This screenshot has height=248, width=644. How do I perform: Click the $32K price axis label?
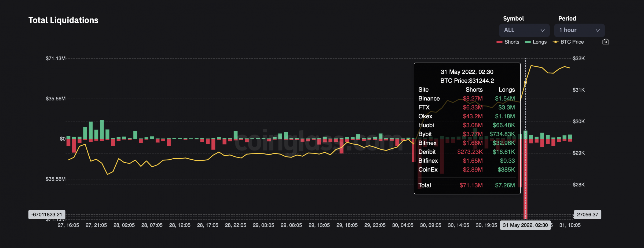point(579,58)
